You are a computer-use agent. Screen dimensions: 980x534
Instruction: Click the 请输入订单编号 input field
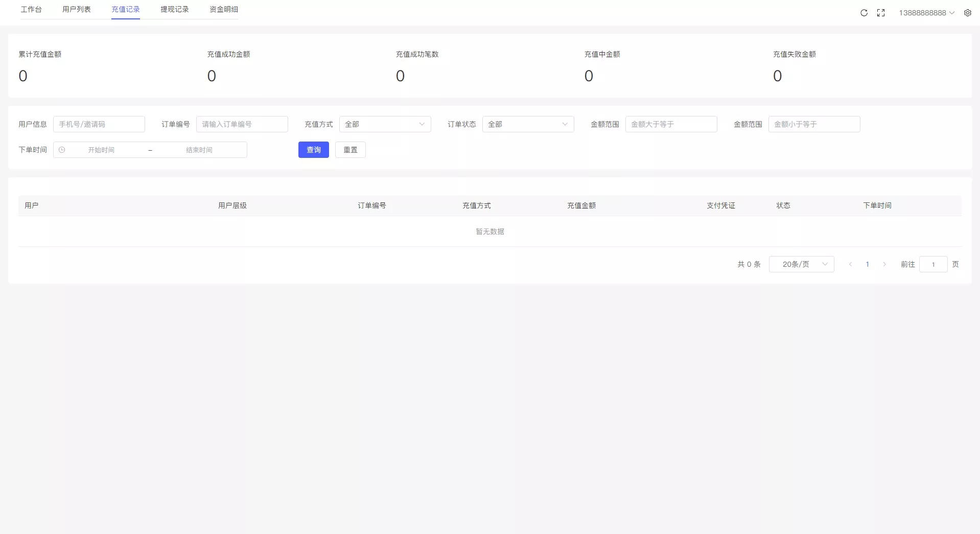(242, 124)
